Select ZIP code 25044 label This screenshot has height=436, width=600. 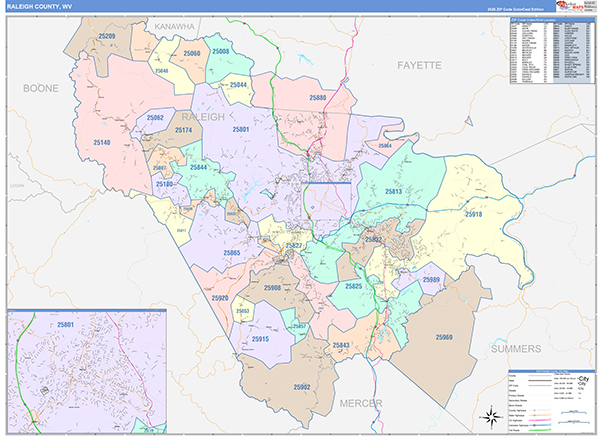coord(238,85)
